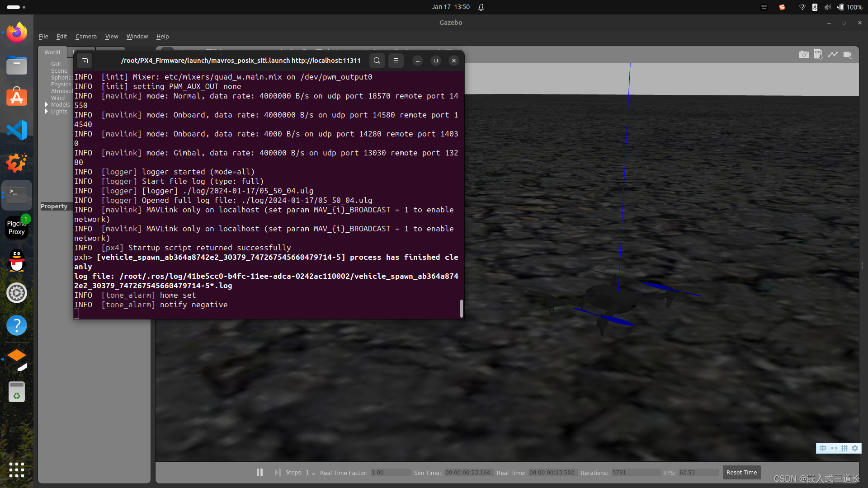The image size is (868, 488).
Task: Open the terminal hamburger menu
Action: 396,61
